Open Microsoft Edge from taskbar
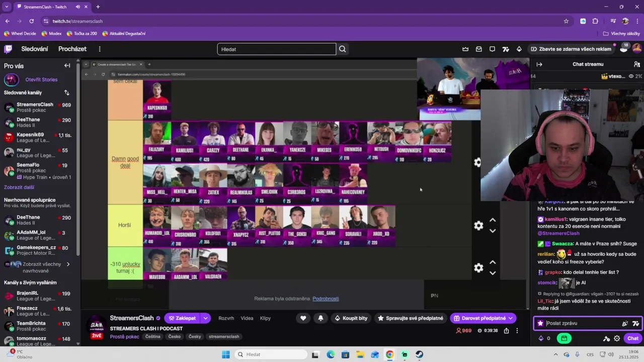 point(331,354)
